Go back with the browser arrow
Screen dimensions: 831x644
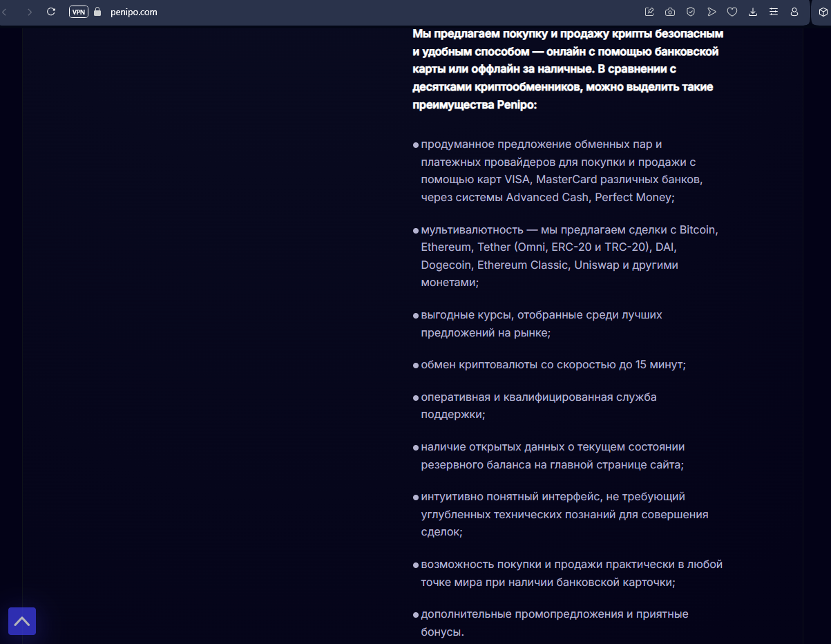[6, 12]
